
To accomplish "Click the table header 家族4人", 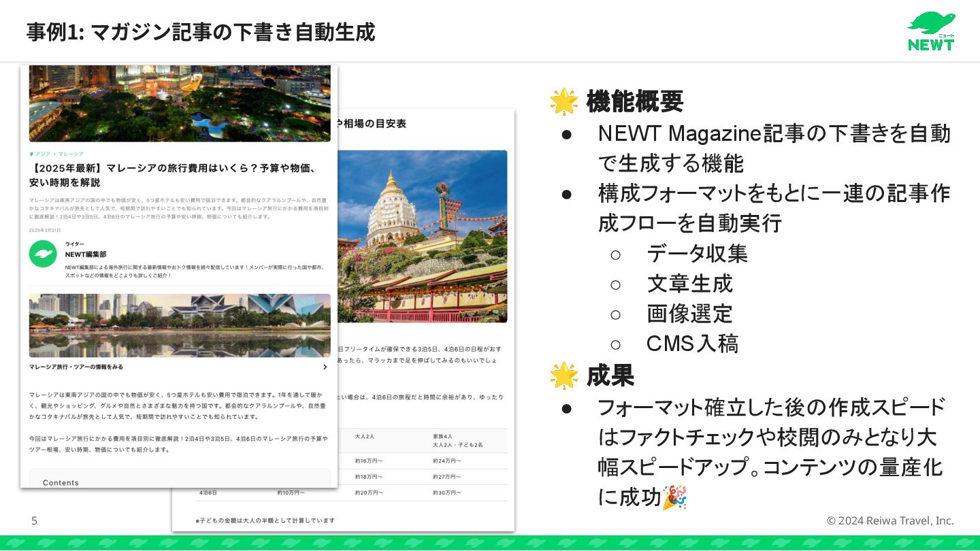I will (x=443, y=436).
